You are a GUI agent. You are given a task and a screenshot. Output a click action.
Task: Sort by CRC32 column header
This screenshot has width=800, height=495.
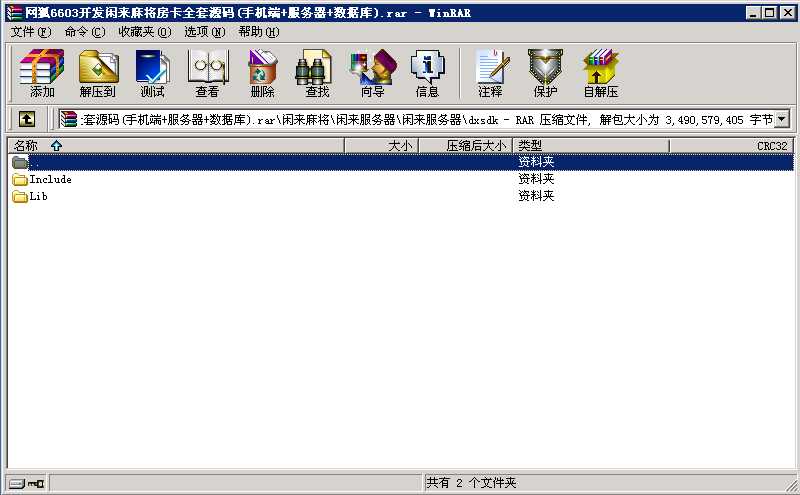click(x=731, y=146)
